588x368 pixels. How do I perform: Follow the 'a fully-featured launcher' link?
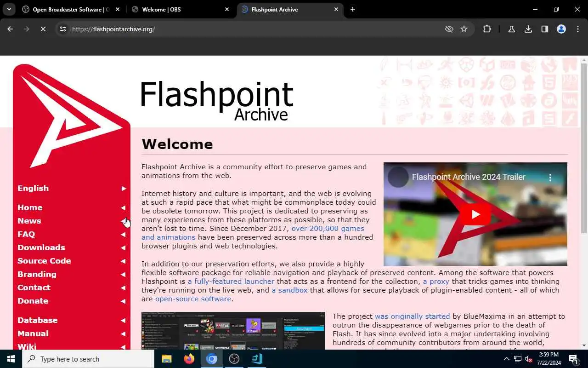pyautogui.click(x=231, y=282)
